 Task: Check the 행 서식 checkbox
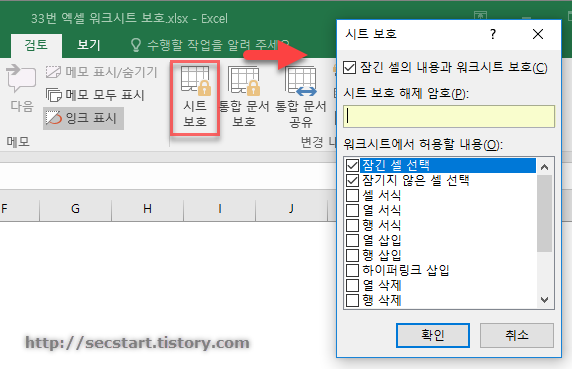(x=352, y=225)
